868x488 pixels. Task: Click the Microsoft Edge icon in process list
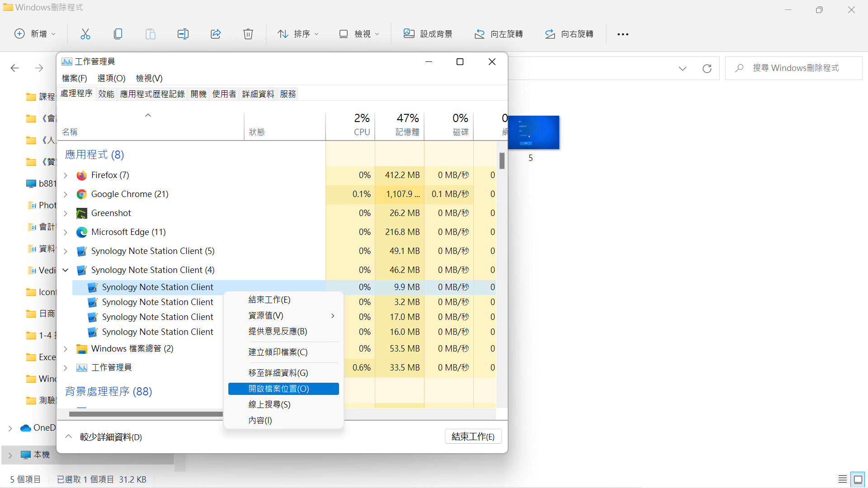point(82,232)
